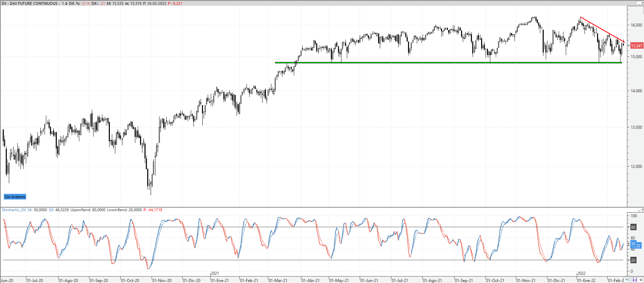Maximize the Stochastic indicator pane
Viewport: 644px width, 283px height.
click(x=643, y=210)
